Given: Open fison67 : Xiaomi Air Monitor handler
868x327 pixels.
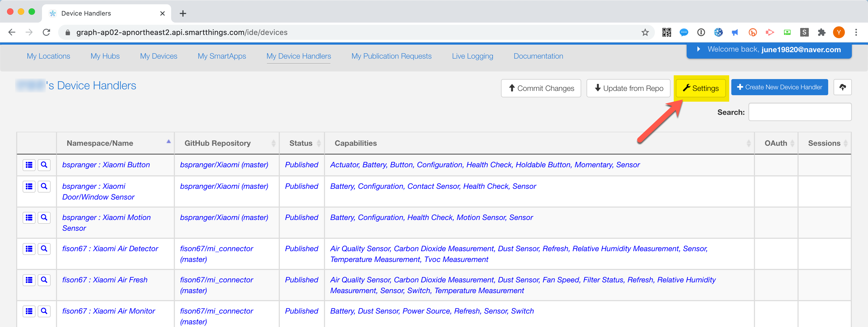Looking at the screenshot, I should click(108, 311).
